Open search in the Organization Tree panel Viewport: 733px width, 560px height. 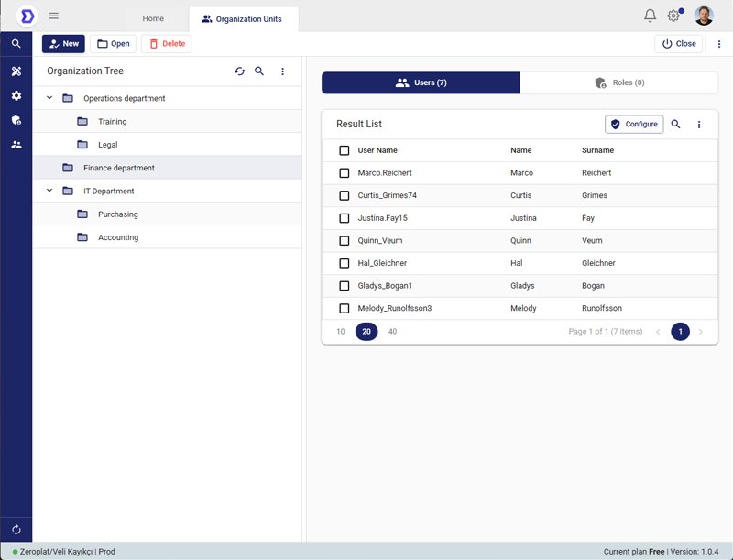click(x=259, y=71)
